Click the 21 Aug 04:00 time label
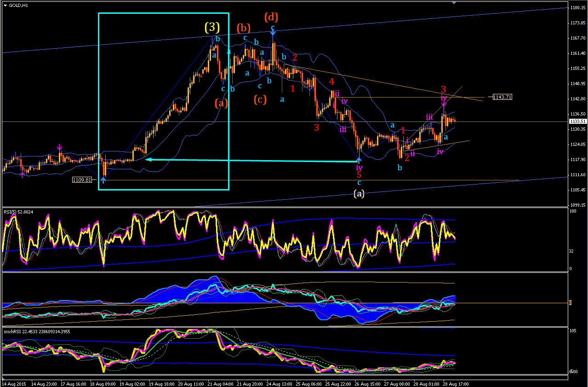This screenshot has height=387, width=588. (x=220, y=383)
